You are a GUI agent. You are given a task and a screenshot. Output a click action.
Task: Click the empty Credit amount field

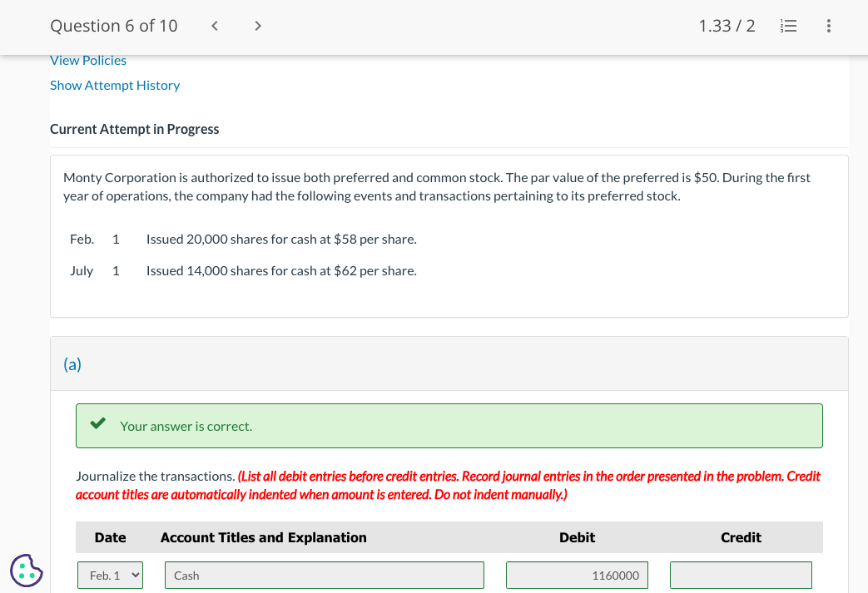click(741, 574)
